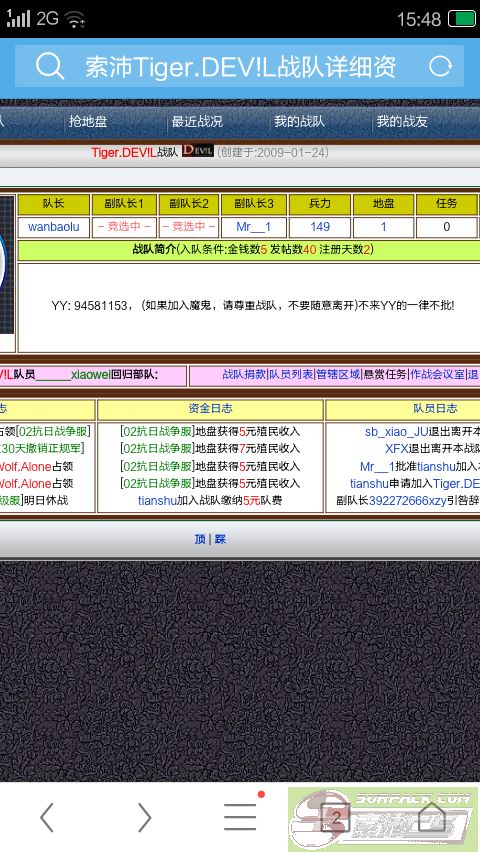Click 02抗日战争服 link in 占领 log row
The image size is (480, 854).
tap(53, 432)
